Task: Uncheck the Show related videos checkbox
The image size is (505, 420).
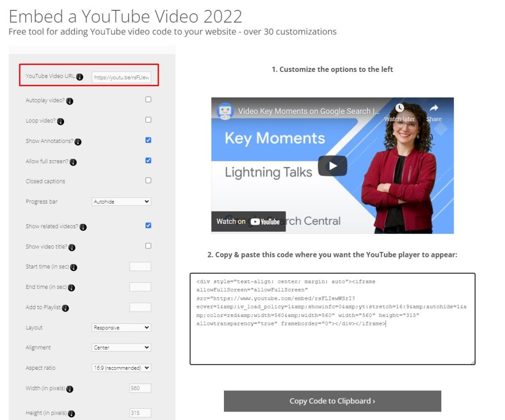Action: tap(148, 225)
